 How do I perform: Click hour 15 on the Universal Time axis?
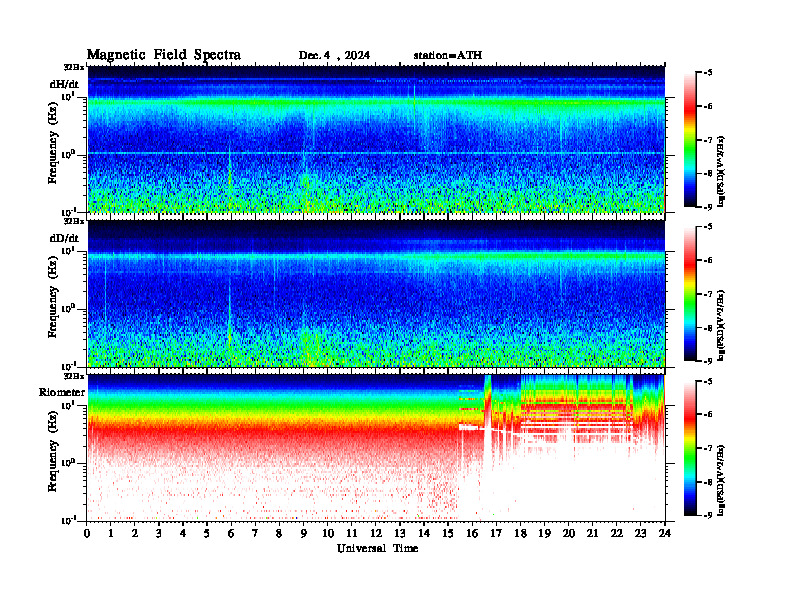[448, 534]
